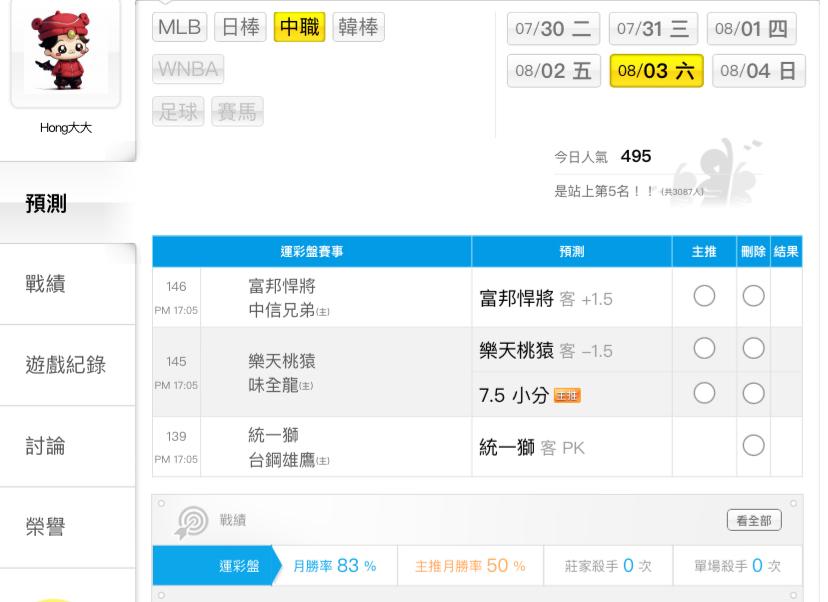Click the 結果 column header
Viewport: 828px width, 602px height.
[x=786, y=251]
